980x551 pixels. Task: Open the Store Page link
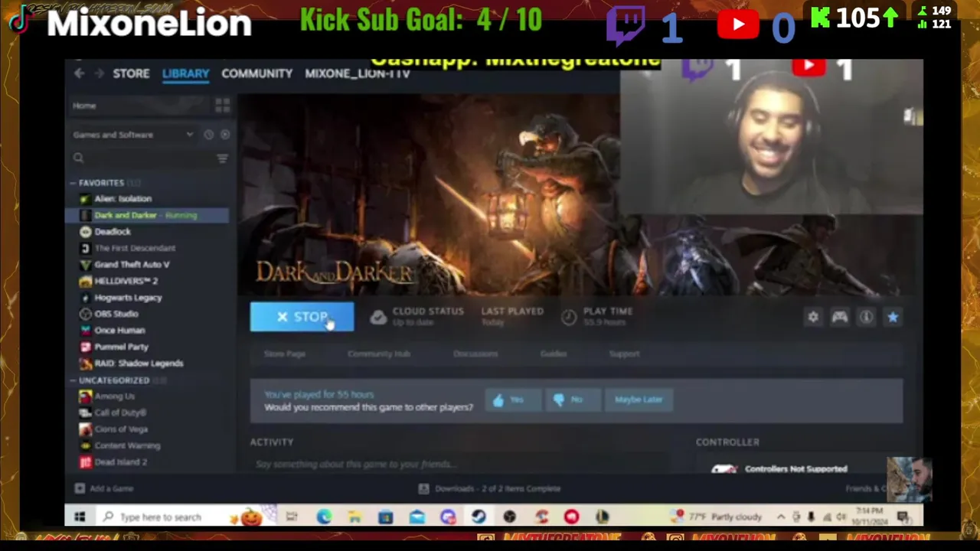[x=284, y=354]
